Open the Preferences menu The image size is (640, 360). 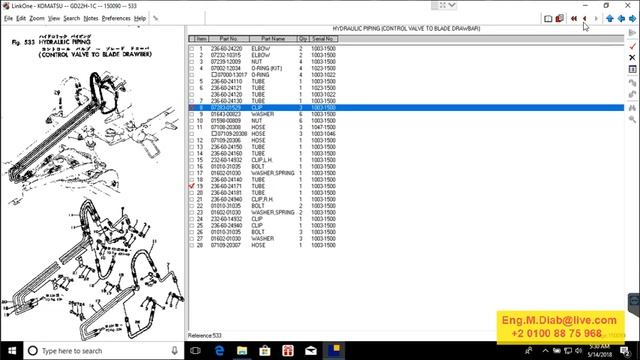(x=116, y=18)
